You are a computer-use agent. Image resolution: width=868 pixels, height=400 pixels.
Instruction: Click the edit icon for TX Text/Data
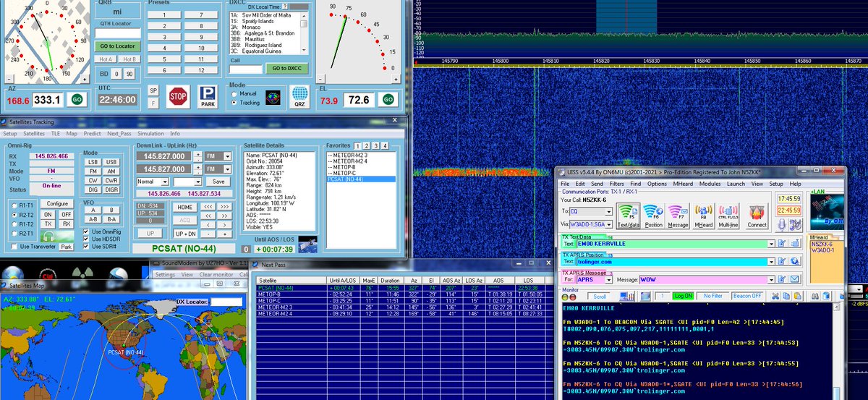tap(782, 244)
